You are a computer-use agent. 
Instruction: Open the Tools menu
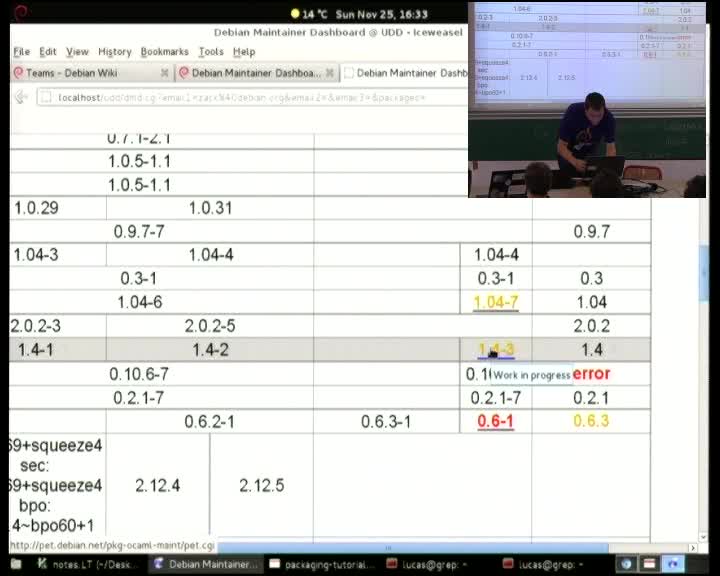pos(211,51)
